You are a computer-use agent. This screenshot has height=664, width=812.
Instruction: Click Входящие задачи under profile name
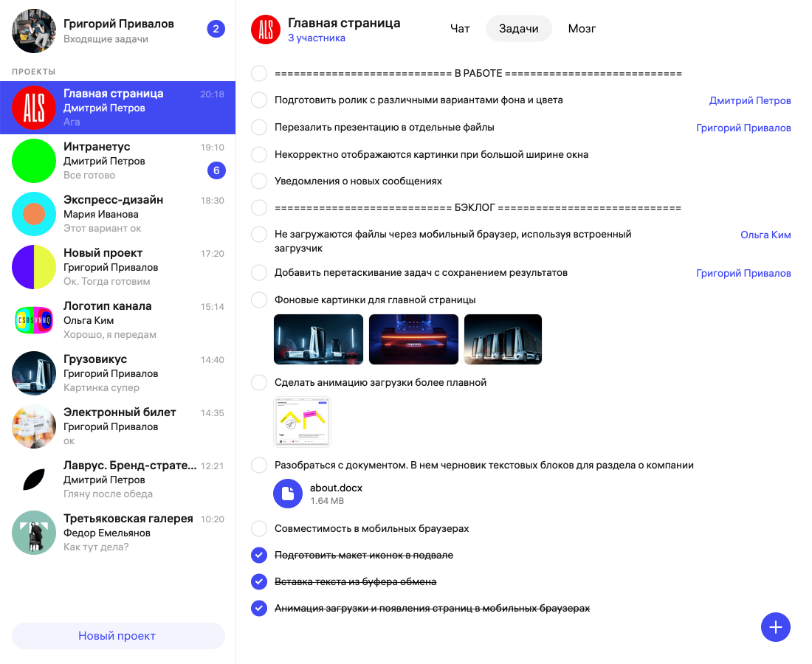coord(106,39)
